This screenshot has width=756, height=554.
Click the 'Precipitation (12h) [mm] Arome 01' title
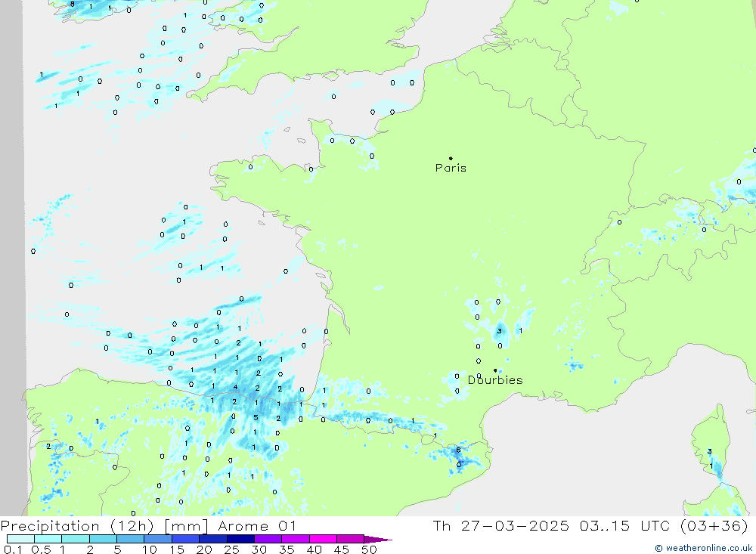pyautogui.click(x=148, y=526)
